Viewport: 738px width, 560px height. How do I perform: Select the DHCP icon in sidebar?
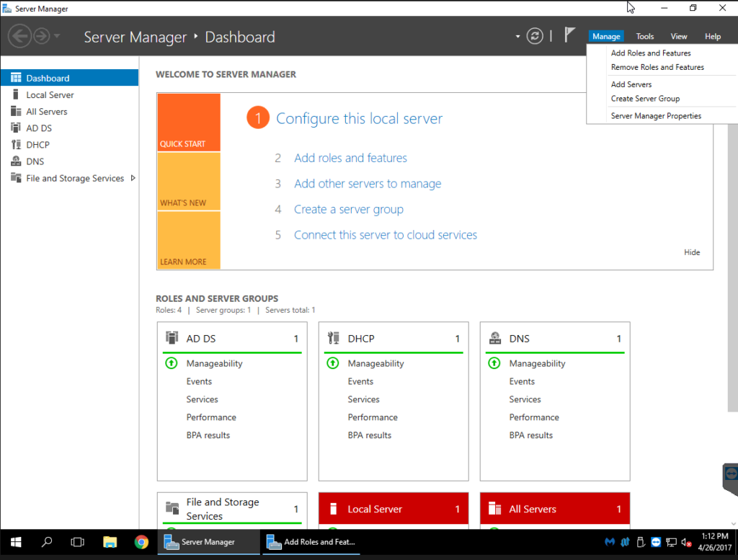[16, 145]
